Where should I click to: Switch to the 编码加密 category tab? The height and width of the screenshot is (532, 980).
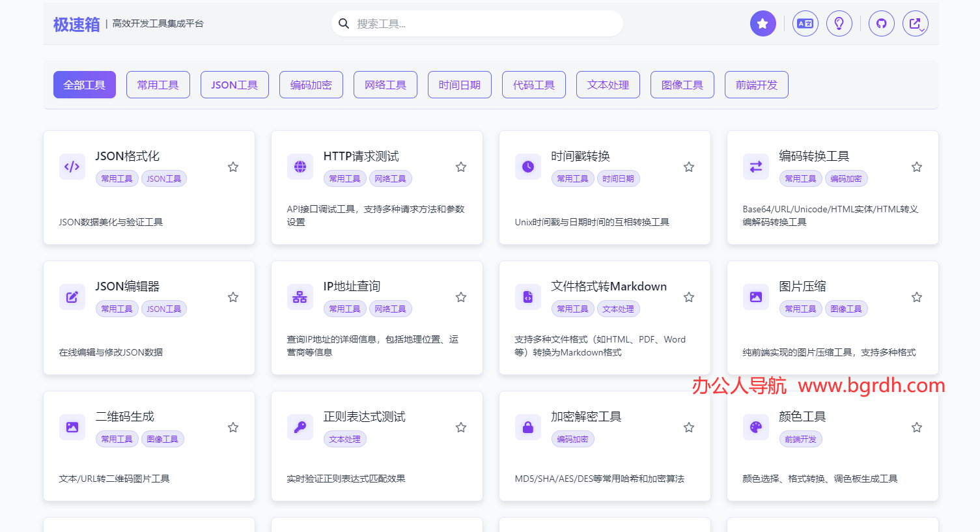pos(311,85)
